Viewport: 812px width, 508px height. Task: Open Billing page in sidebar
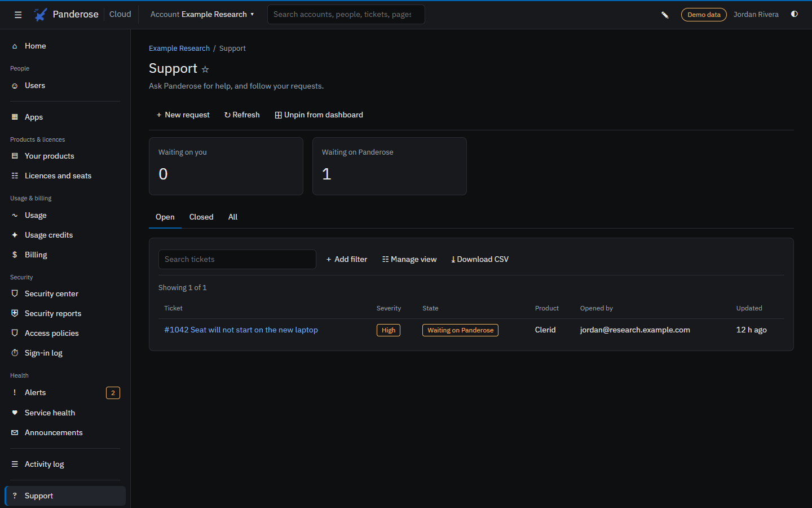[65, 255]
